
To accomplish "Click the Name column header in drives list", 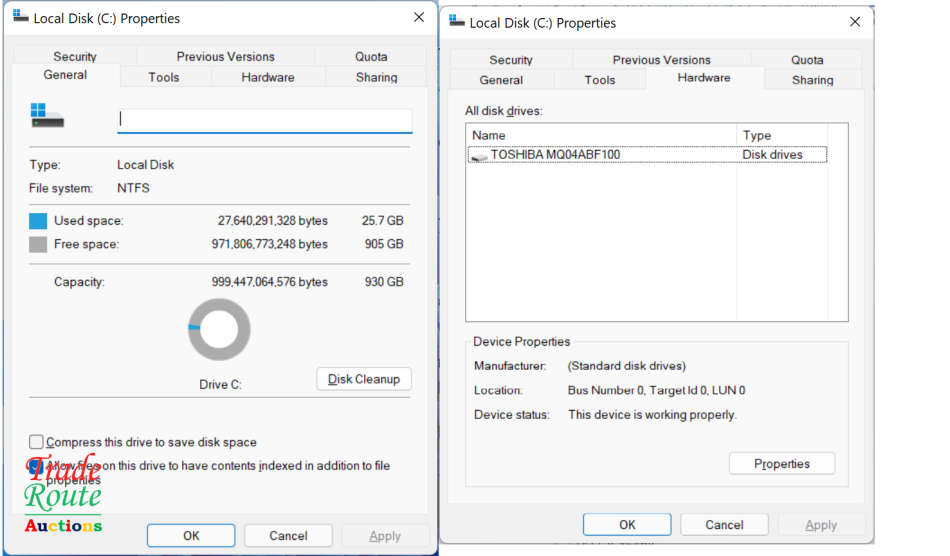I will tap(600, 135).
